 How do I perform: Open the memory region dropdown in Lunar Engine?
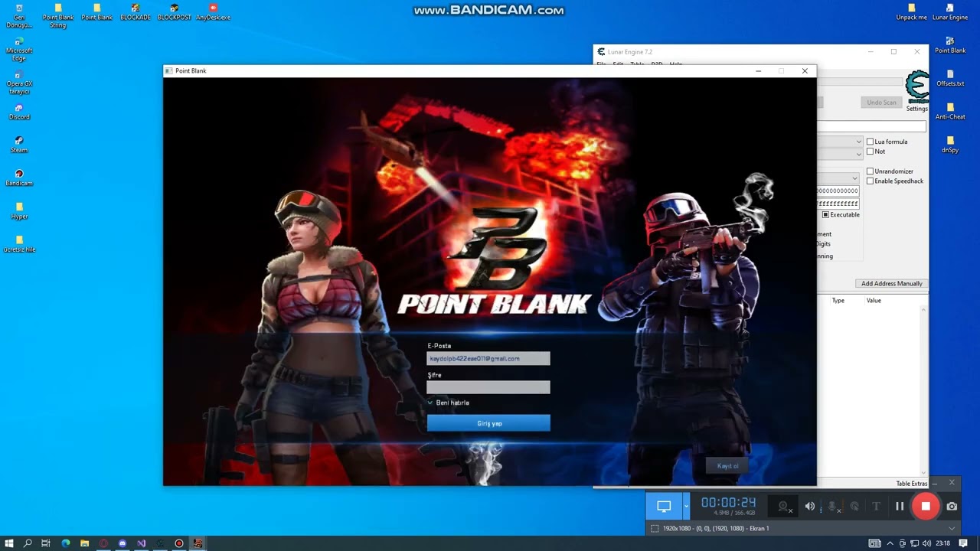click(x=838, y=178)
